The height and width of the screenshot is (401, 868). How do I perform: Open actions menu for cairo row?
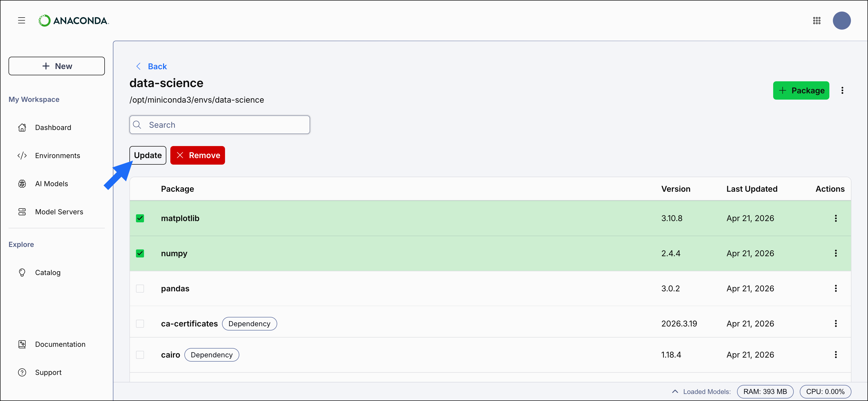pos(836,355)
